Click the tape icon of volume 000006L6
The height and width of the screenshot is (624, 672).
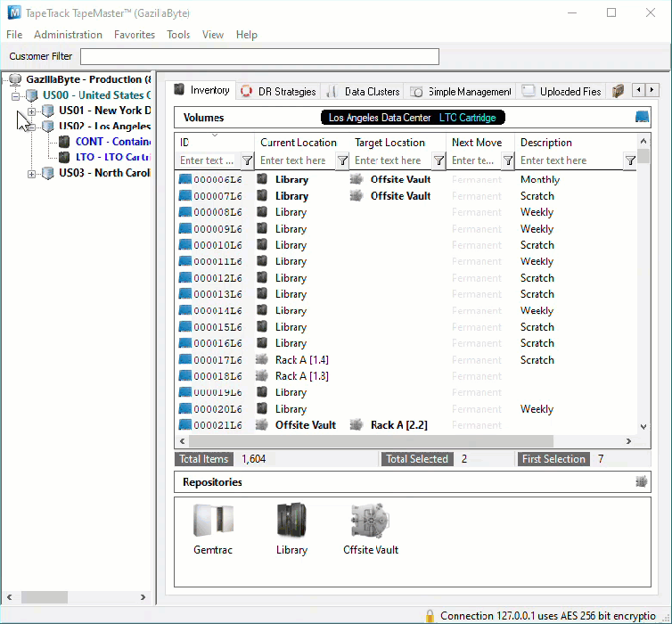pos(185,179)
